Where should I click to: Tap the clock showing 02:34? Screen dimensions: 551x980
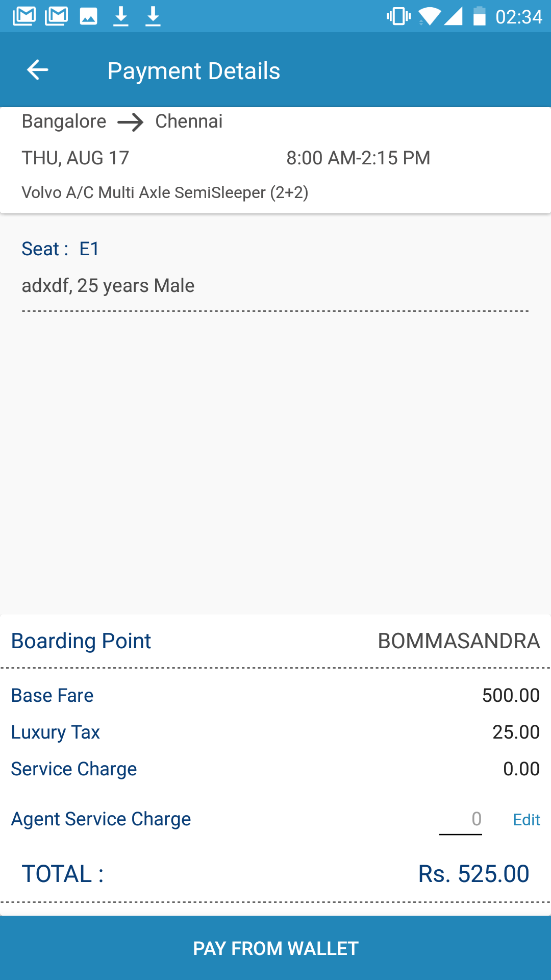518,17
